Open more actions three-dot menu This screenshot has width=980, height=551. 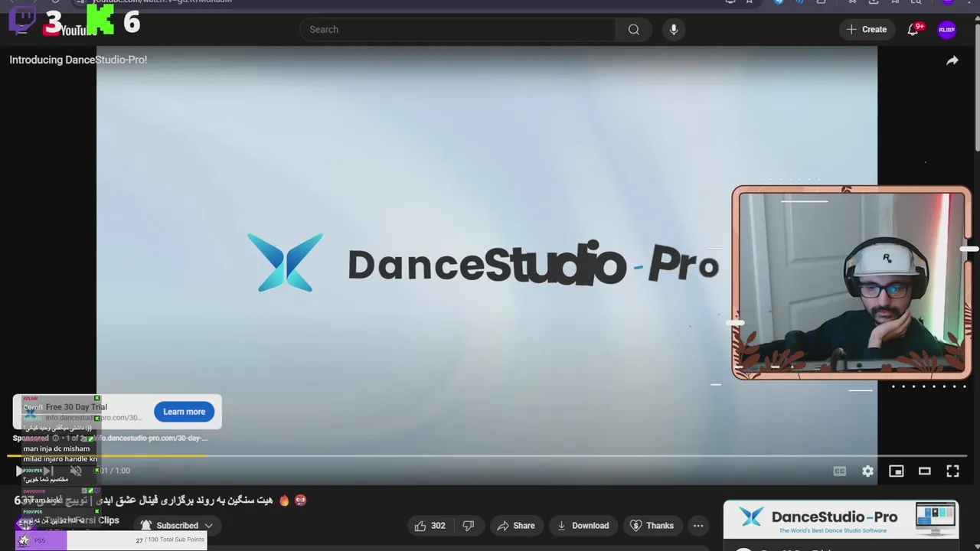[x=698, y=526]
